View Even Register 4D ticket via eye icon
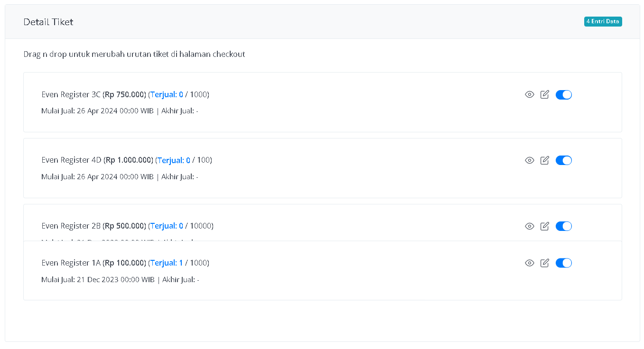 (530, 161)
